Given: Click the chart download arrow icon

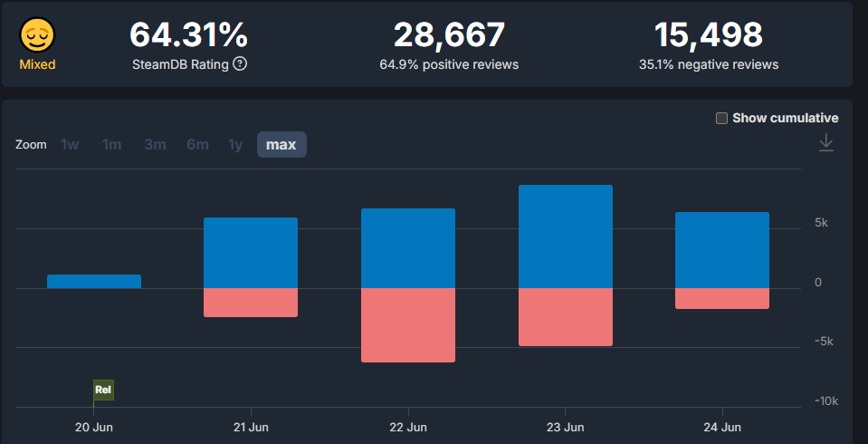Looking at the screenshot, I should (x=825, y=143).
